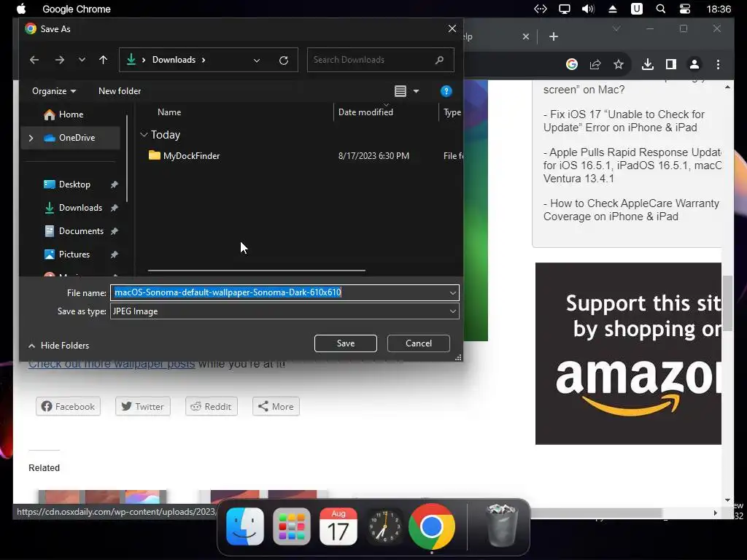Click Downloads in the address breadcrumb

point(174,60)
